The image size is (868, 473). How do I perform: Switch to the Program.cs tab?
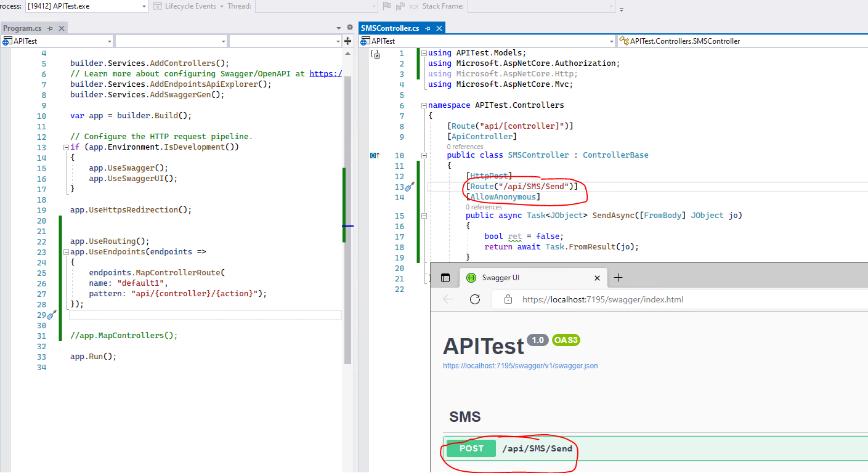(22, 28)
